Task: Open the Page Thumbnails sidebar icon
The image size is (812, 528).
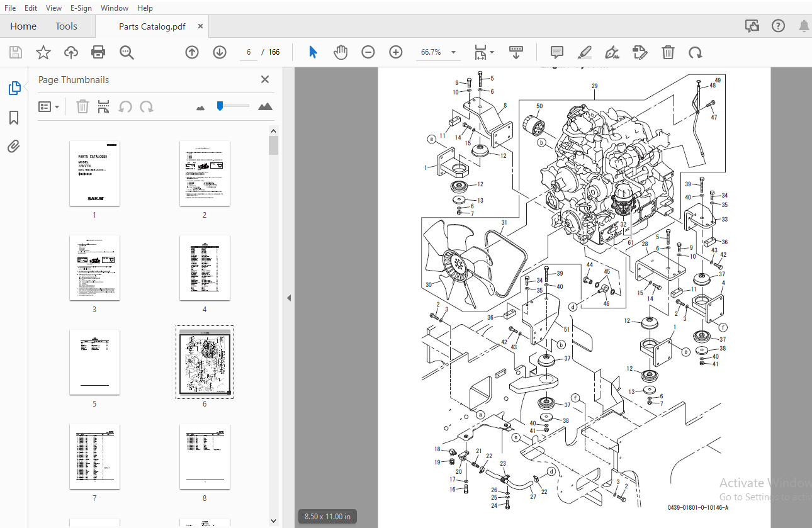Action: point(14,89)
